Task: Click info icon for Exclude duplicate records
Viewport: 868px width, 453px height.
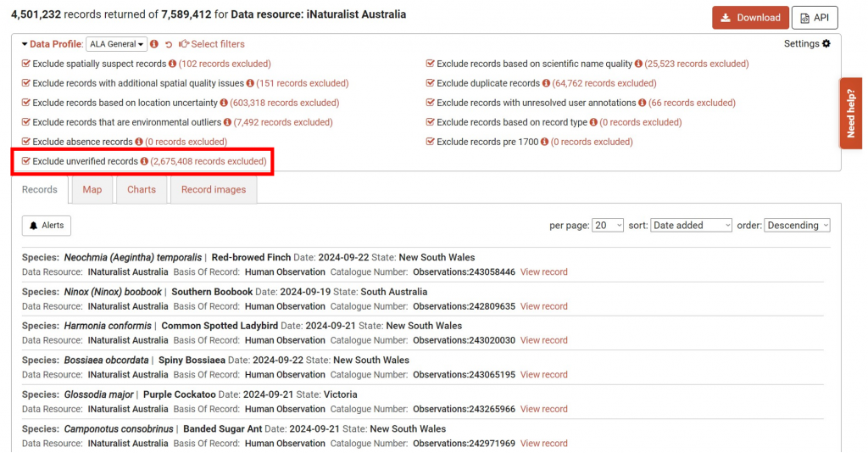Action: [x=546, y=83]
